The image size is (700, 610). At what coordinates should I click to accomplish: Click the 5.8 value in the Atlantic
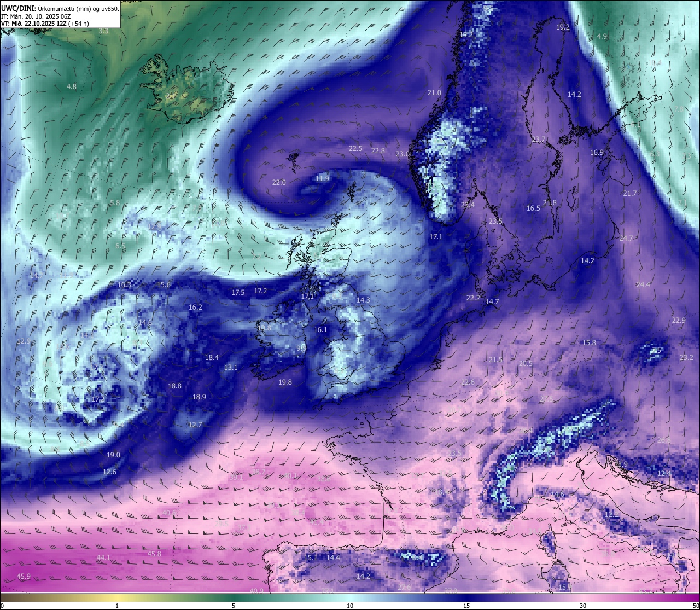pos(115,202)
